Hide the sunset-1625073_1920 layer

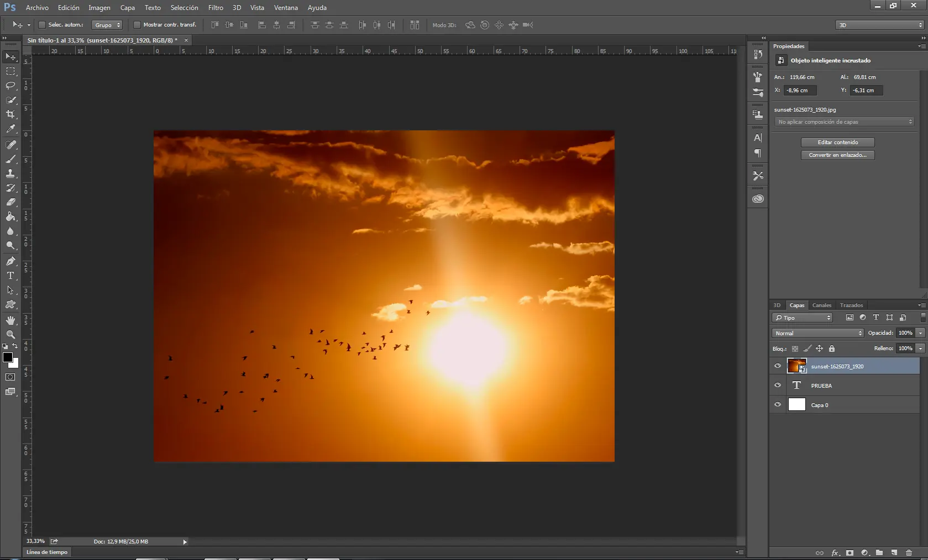778,366
